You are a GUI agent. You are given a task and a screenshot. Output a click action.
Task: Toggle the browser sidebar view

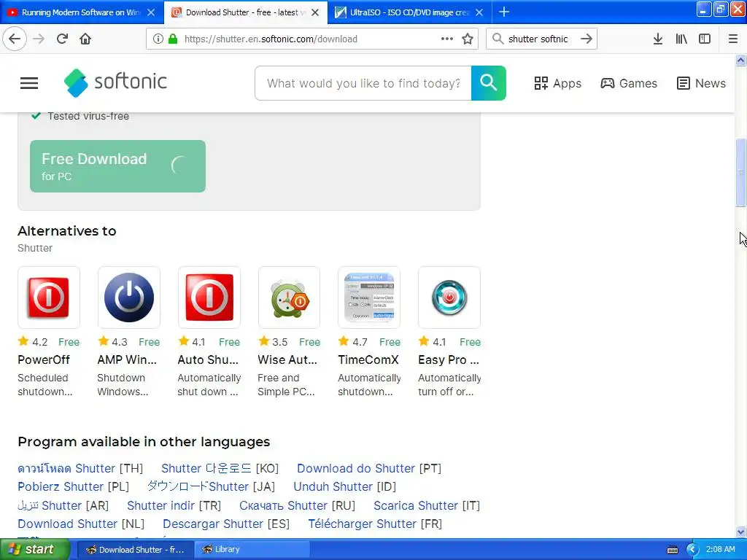705,39
